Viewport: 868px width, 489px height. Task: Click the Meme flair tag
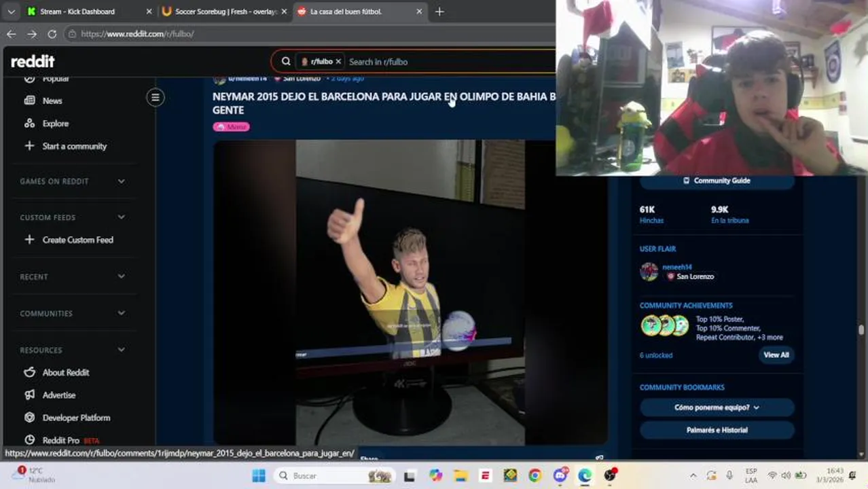[231, 126]
